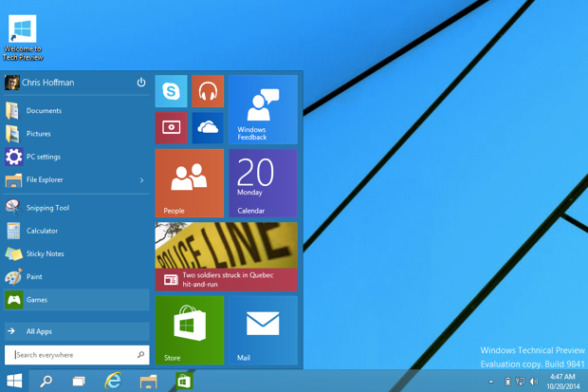
Task: Click the Windows Start button on taskbar
Action: point(14,382)
